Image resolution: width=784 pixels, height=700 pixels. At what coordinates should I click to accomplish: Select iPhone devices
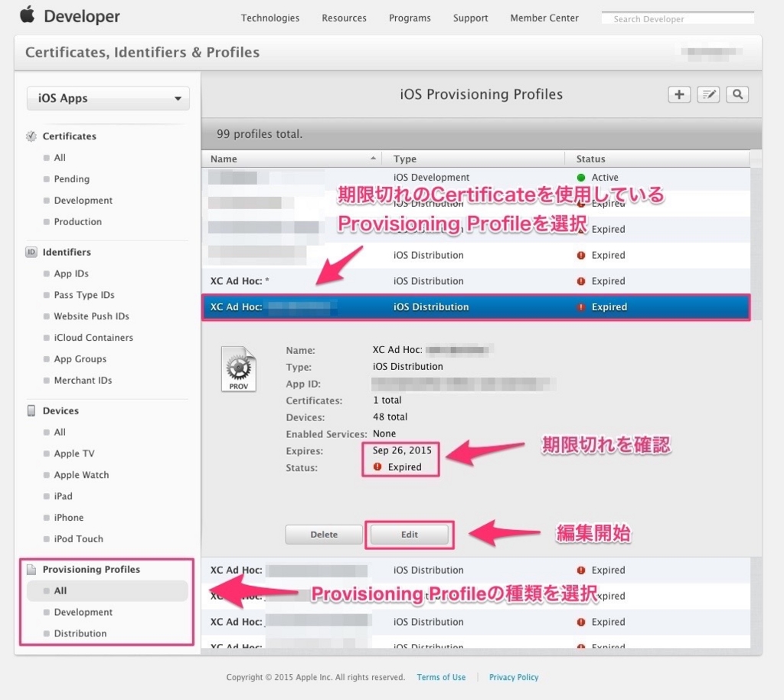[68, 518]
